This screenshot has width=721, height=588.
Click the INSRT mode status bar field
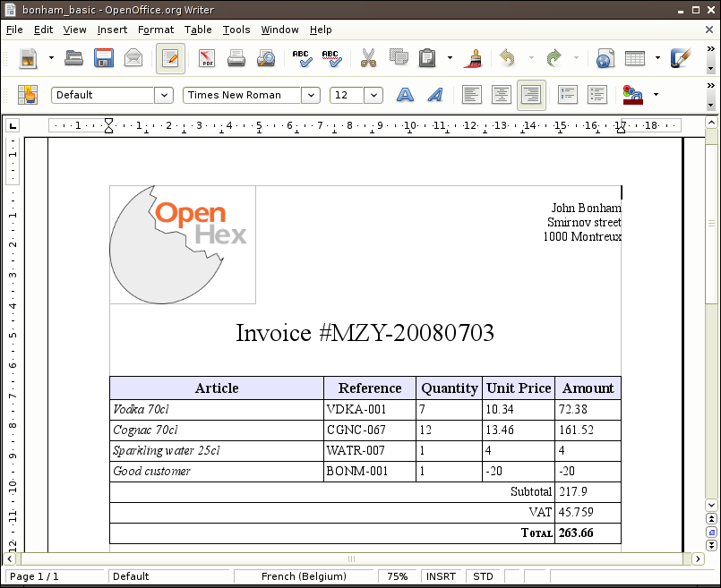(x=441, y=576)
